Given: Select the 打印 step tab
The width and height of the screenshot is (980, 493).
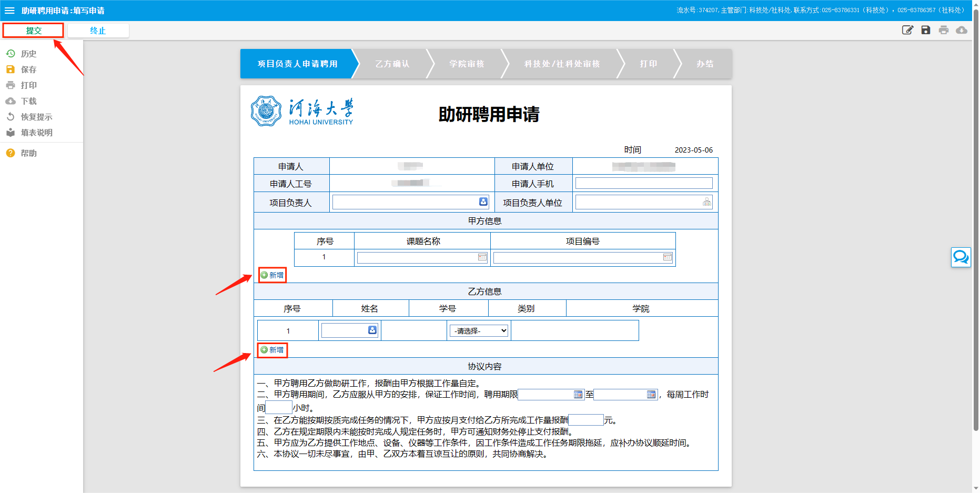Looking at the screenshot, I should tap(649, 64).
